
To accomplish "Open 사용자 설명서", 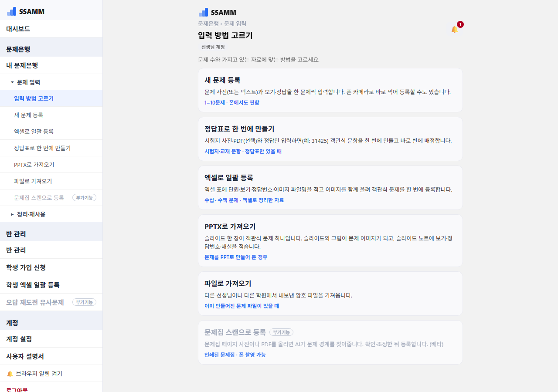I will click(51, 356).
